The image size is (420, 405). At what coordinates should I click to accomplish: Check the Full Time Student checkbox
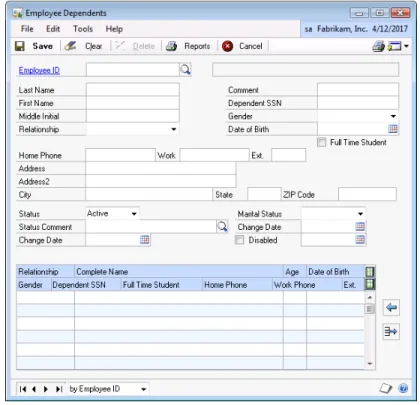322,142
